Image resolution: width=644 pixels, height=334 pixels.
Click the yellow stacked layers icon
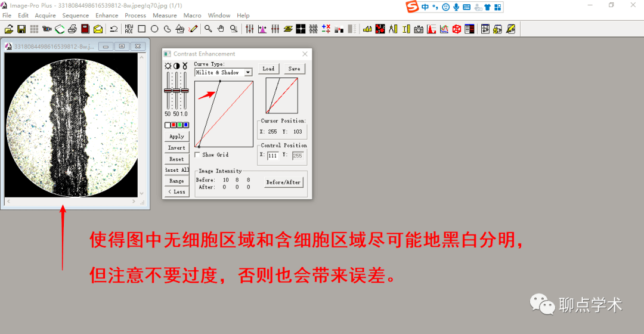click(287, 29)
